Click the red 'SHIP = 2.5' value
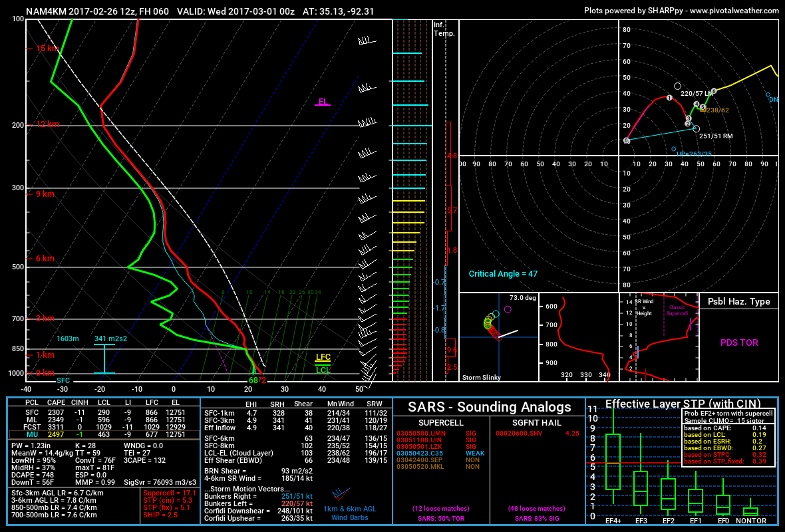 tap(160, 515)
